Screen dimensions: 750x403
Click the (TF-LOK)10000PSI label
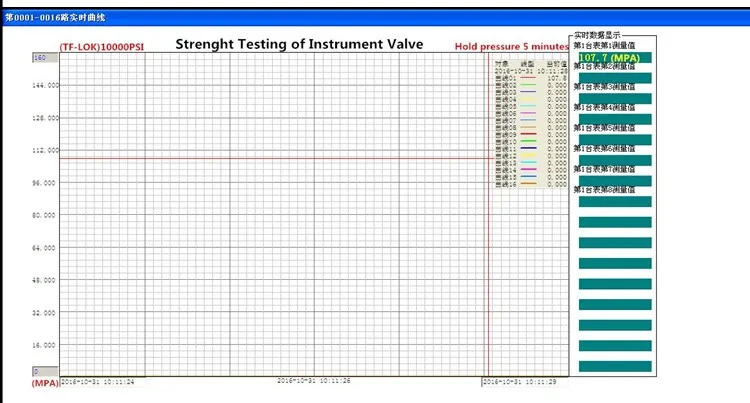pos(100,46)
